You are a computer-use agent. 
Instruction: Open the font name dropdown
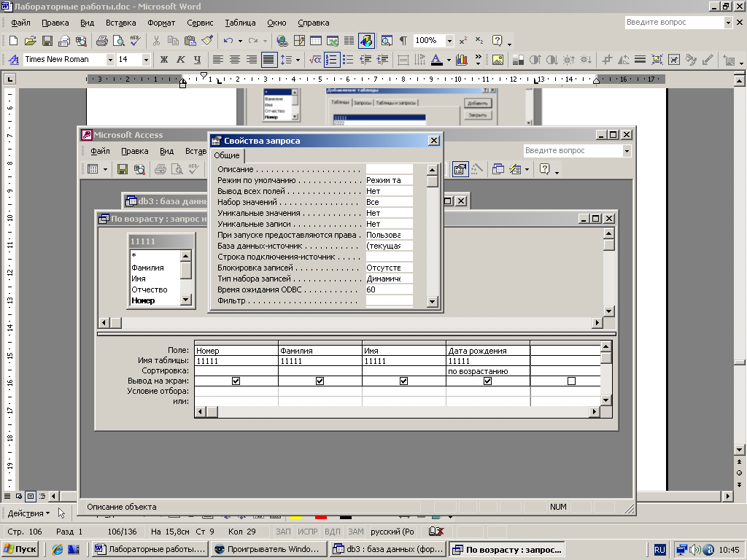point(110,60)
